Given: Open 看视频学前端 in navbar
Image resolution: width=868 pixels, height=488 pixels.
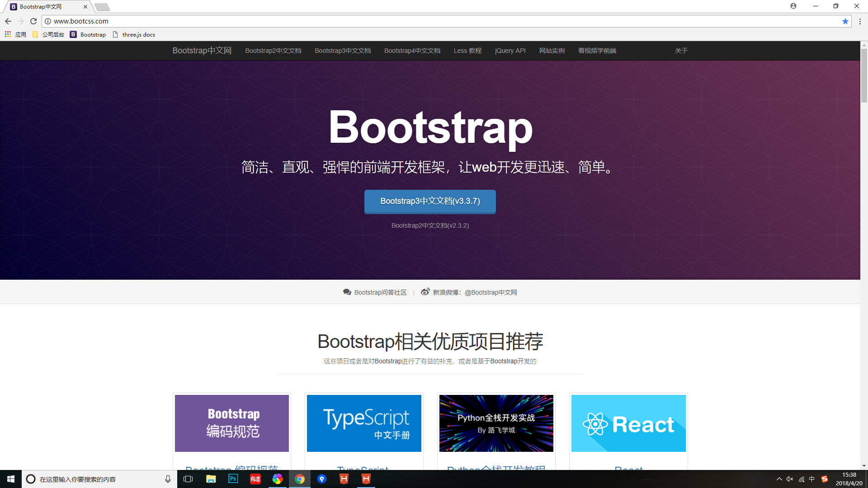Looking at the screenshot, I should coord(597,51).
